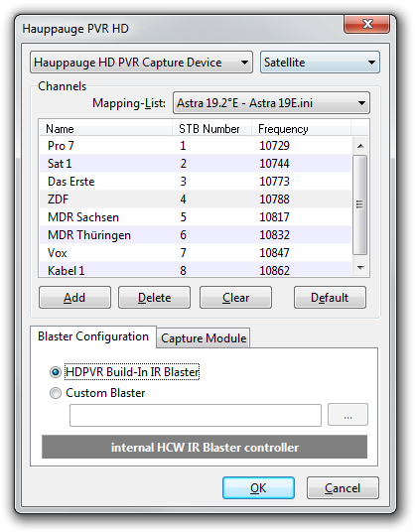
Task: Click the browse button with three dots
Action: [347, 414]
